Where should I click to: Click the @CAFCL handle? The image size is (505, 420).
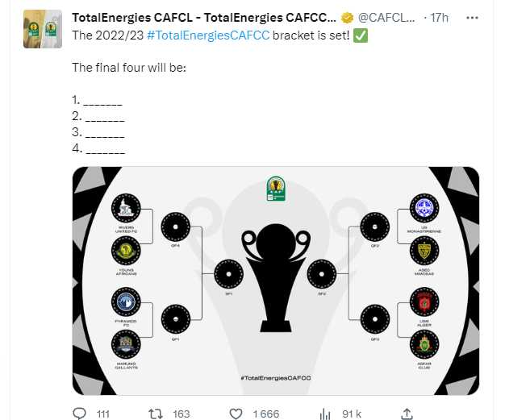(391, 18)
